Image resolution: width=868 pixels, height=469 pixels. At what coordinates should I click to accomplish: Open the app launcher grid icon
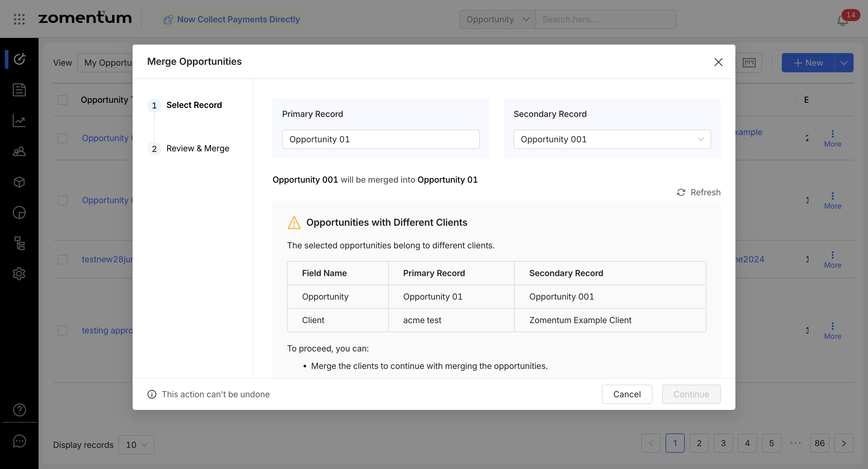[19, 19]
